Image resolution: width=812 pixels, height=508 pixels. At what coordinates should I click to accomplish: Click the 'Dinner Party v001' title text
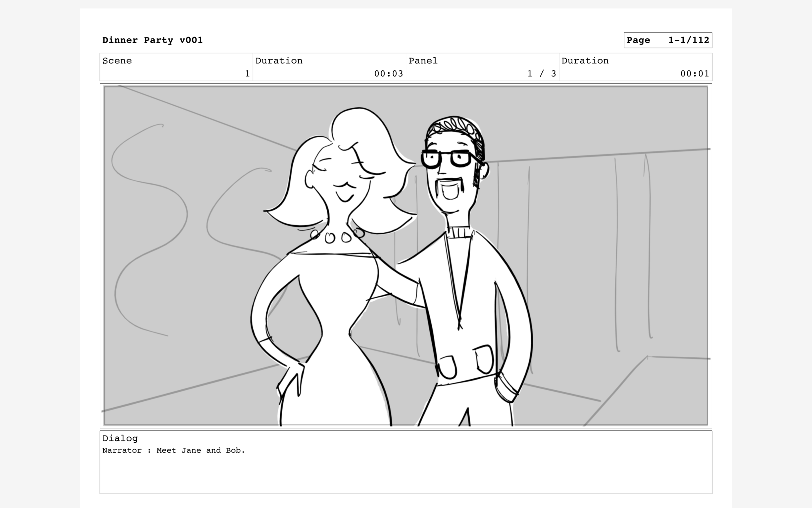(x=152, y=40)
